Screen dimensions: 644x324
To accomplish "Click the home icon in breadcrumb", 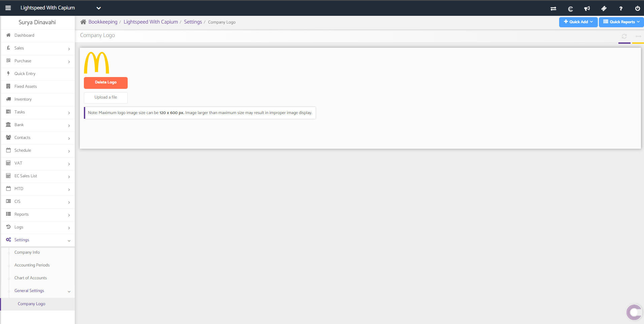I will pos(83,22).
